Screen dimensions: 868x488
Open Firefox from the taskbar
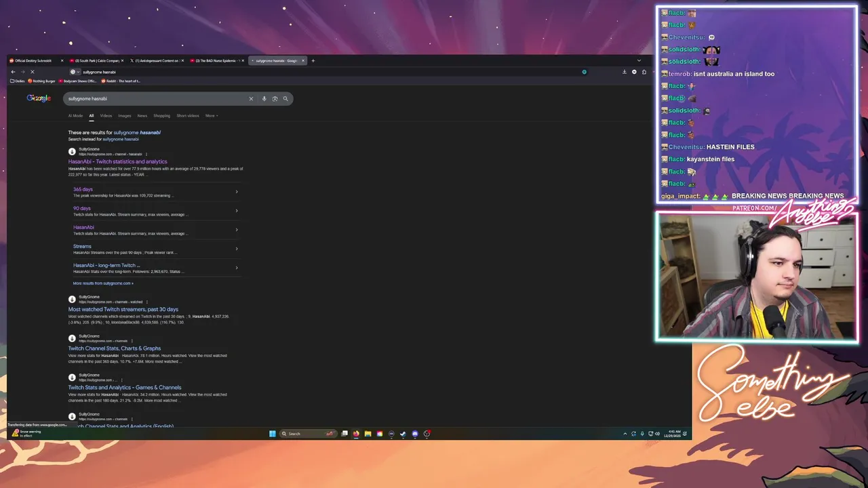tap(356, 434)
